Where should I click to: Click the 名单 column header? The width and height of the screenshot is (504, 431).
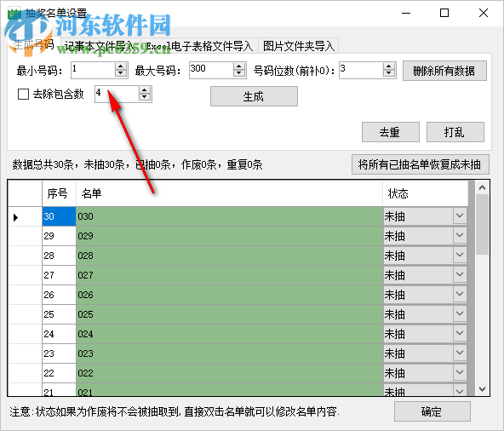229,193
